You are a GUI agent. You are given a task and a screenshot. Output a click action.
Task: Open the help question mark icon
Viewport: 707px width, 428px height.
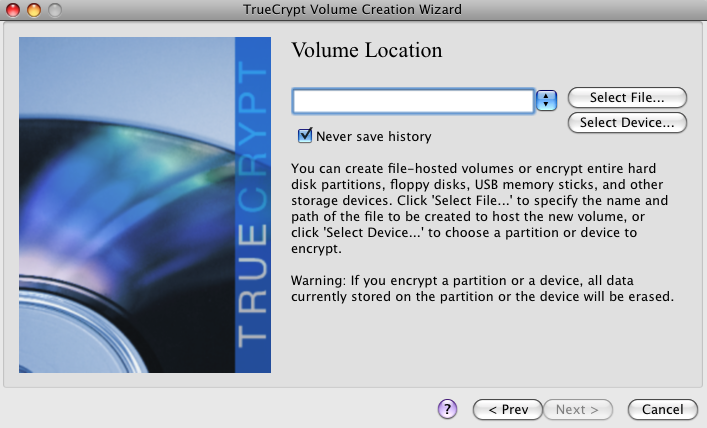tap(447, 409)
